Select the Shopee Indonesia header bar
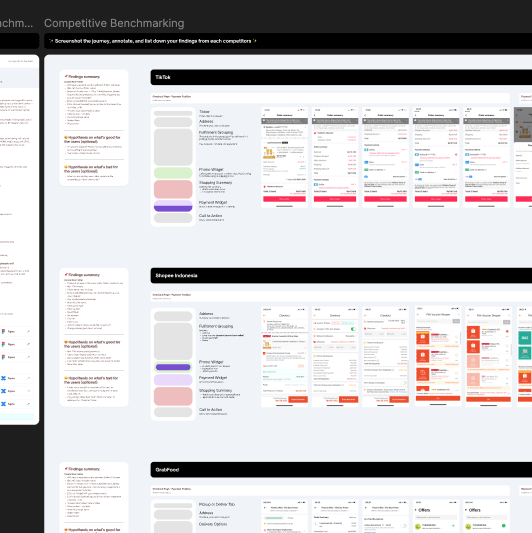The width and height of the screenshot is (532, 533). point(341,275)
